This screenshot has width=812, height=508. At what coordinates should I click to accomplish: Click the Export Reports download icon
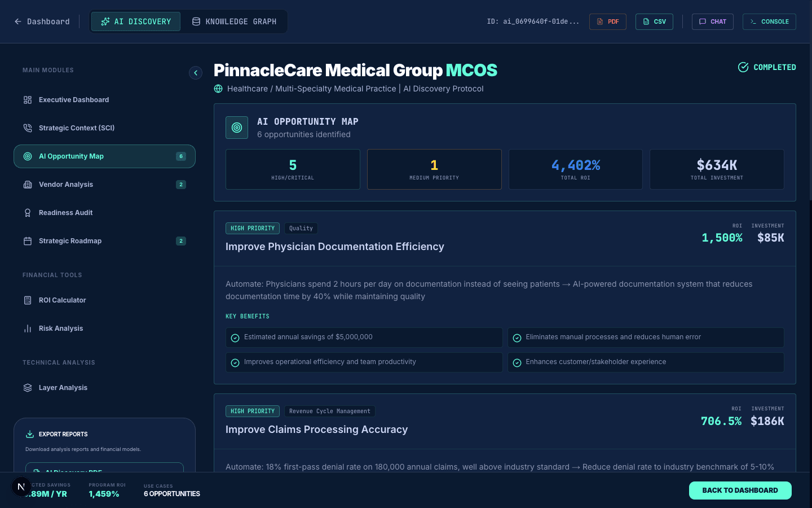pyautogui.click(x=30, y=434)
